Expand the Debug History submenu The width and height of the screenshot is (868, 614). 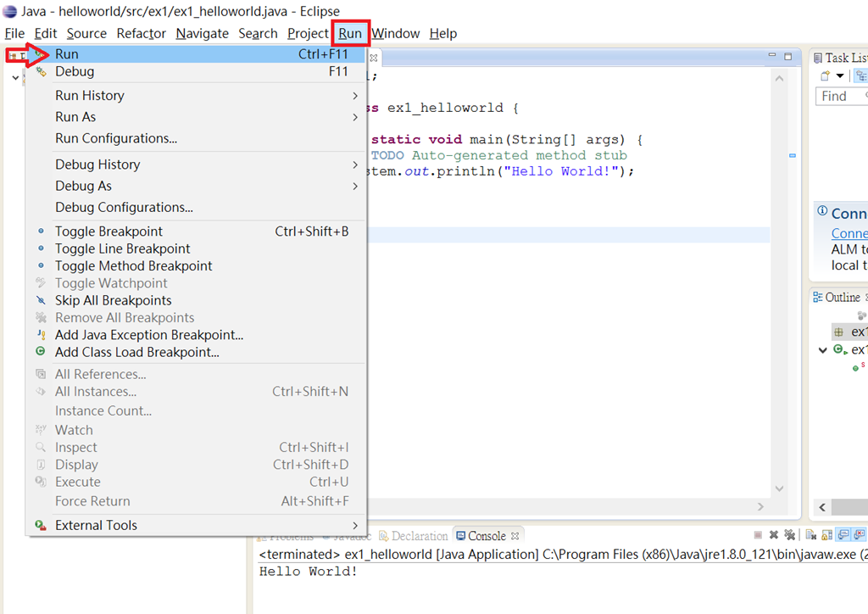click(196, 165)
